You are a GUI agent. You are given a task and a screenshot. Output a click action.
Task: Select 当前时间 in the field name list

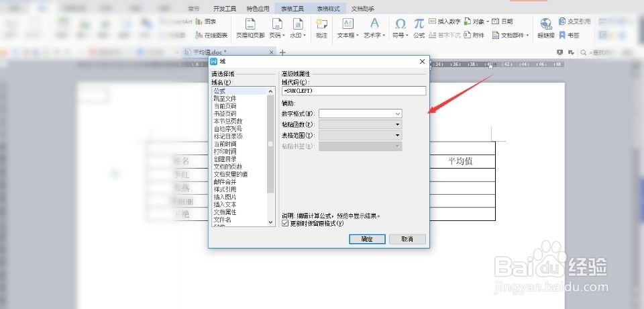coord(225,144)
